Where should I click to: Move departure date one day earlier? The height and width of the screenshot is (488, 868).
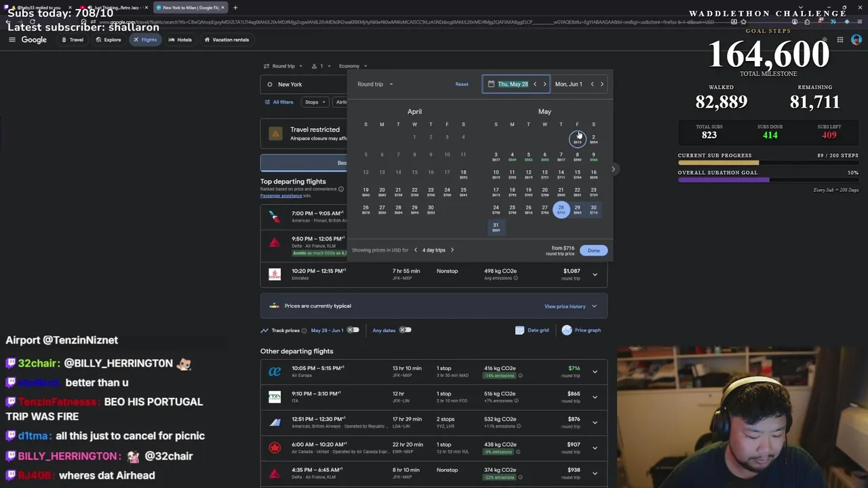coord(535,84)
